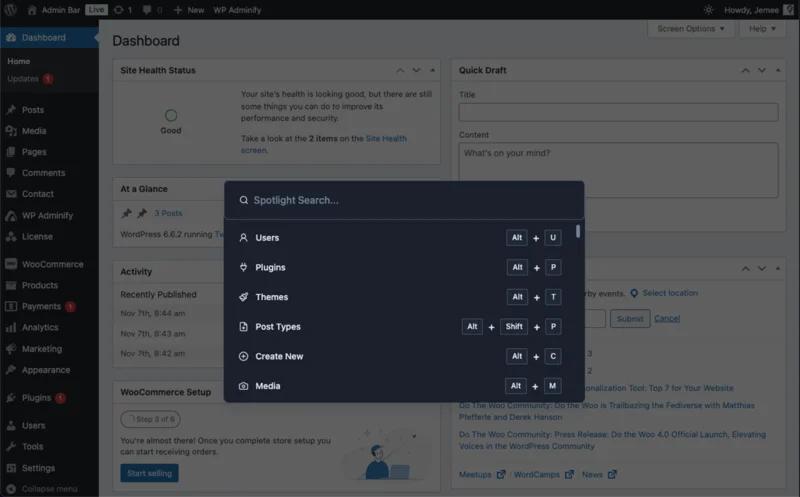Move Site Health Status panel up
This screenshot has height=497, width=800.
tap(401, 70)
